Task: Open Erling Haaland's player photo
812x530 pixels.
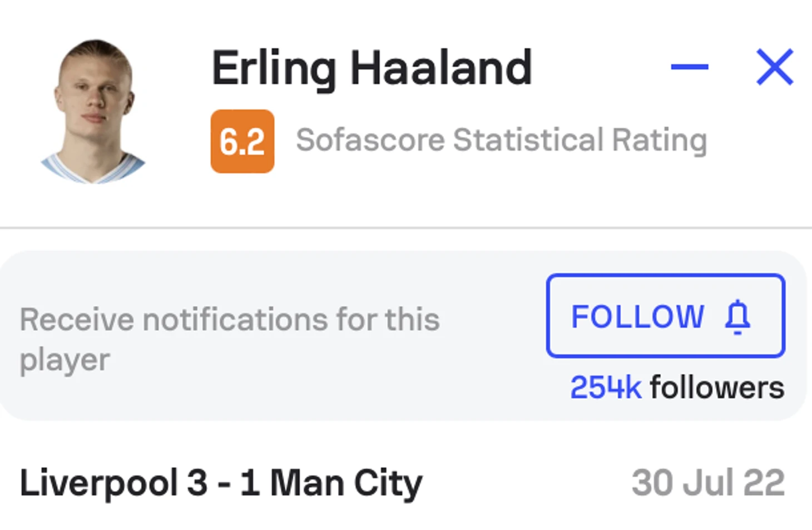Action: 93,111
